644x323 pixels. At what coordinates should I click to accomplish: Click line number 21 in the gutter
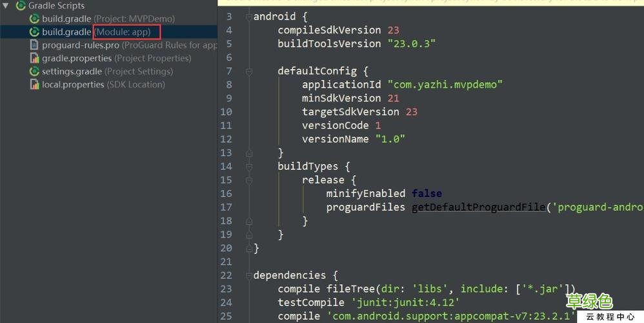point(226,262)
